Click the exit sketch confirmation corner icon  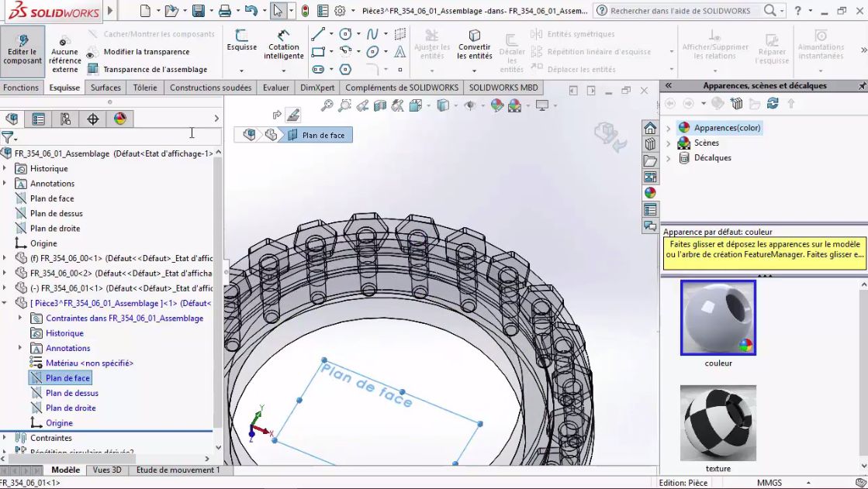click(610, 137)
